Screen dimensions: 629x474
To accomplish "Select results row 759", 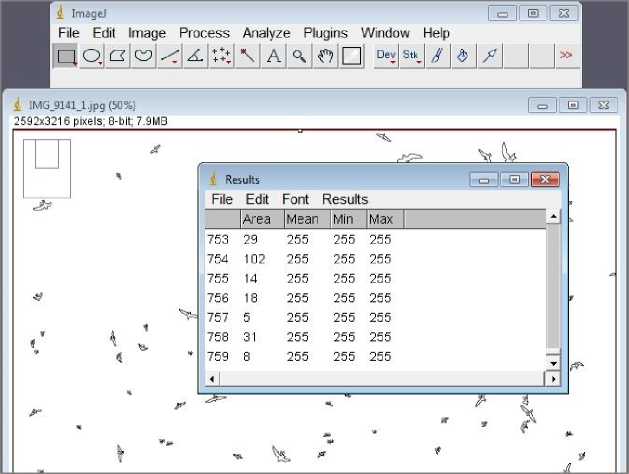I will coord(375,357).
